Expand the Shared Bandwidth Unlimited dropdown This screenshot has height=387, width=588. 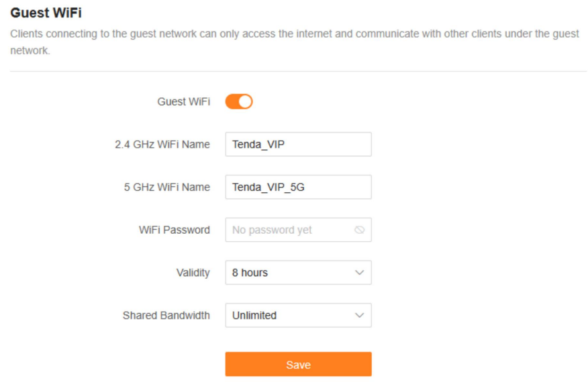[x=297, y=315]
